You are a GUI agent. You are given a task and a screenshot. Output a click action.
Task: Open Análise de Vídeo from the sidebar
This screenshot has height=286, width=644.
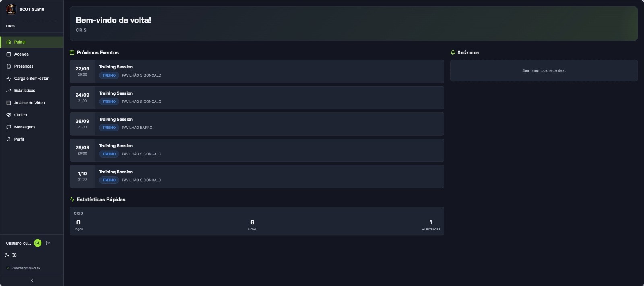click(32, 103)
